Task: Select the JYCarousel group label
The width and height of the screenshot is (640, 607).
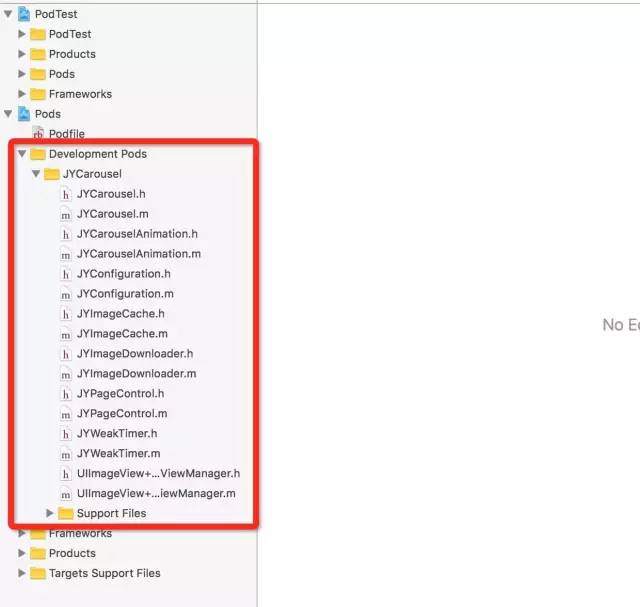Action: 92,174
